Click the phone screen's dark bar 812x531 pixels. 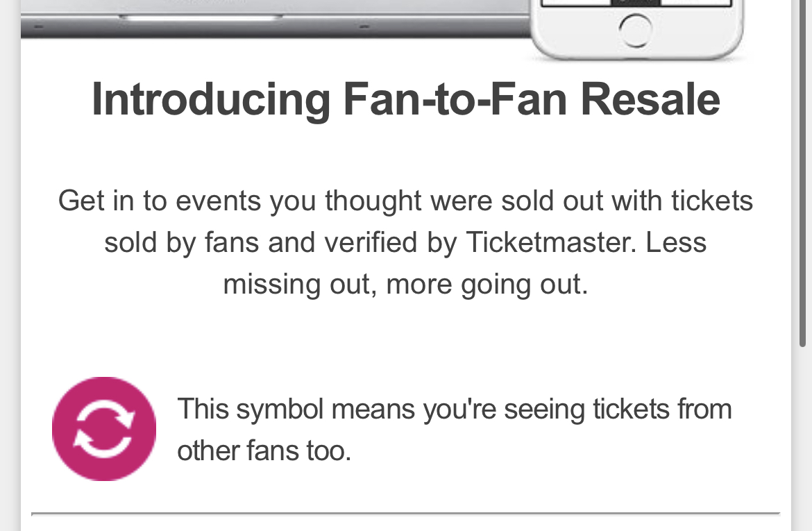(x=636, y=2)
